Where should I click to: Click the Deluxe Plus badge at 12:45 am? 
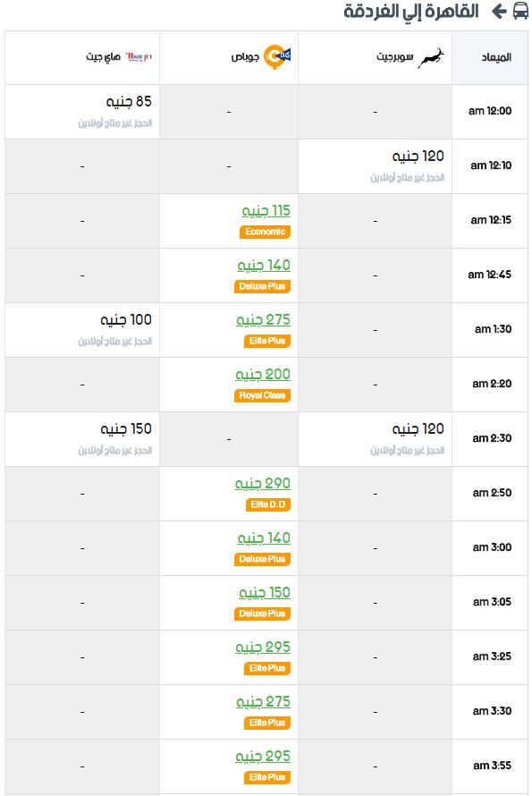click(262, 286)
